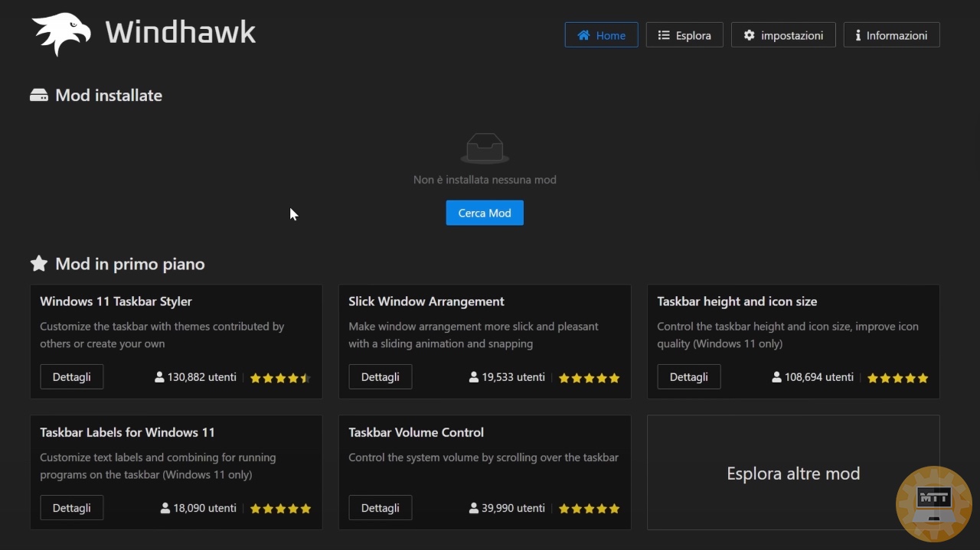Click the user icon next to 130,882 utenti
The height and width of the screenshot is (550, 980).
[159, 377]
